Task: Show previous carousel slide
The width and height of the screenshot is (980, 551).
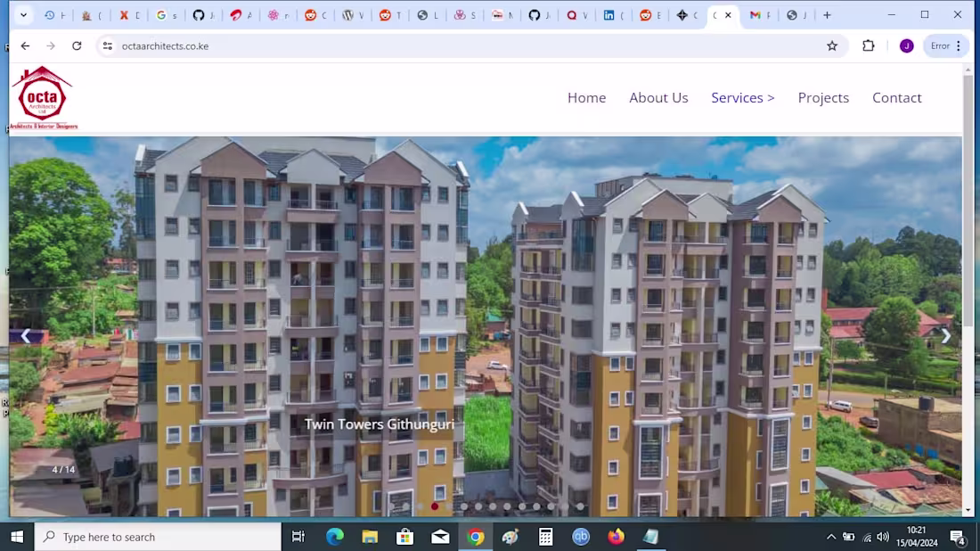Action: pyautogui.click(x=26, y=336)
